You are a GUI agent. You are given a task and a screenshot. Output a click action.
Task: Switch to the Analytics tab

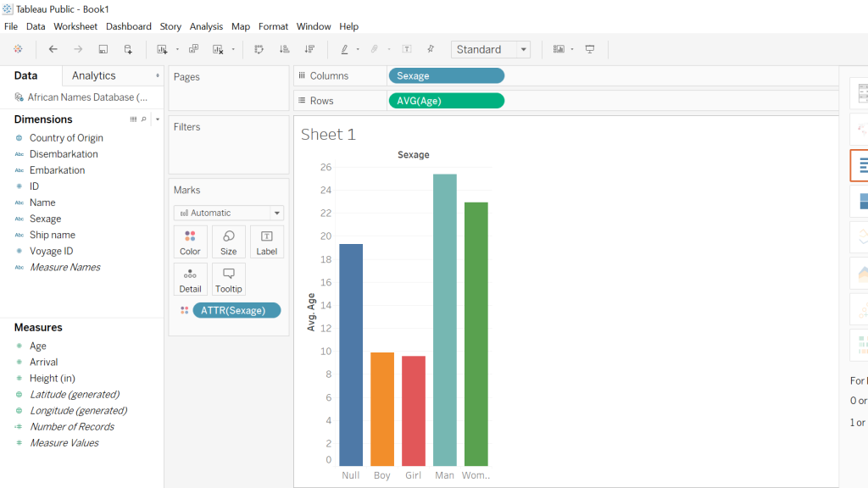(93, 75)
